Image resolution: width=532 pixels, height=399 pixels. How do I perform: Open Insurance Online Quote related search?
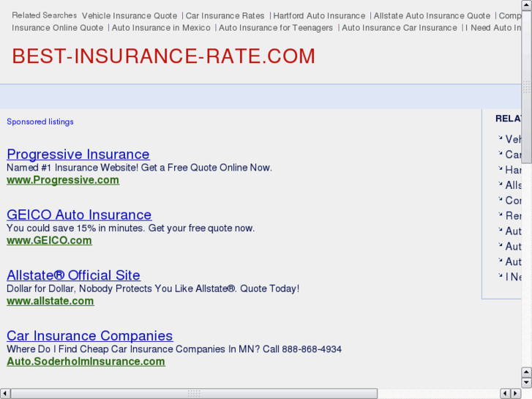[57, 28]
